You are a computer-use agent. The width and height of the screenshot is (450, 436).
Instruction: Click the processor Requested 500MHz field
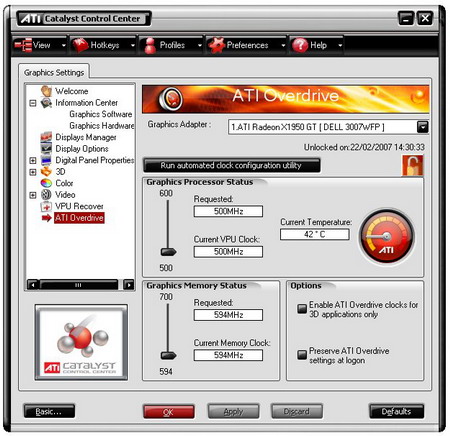[228, 211]
